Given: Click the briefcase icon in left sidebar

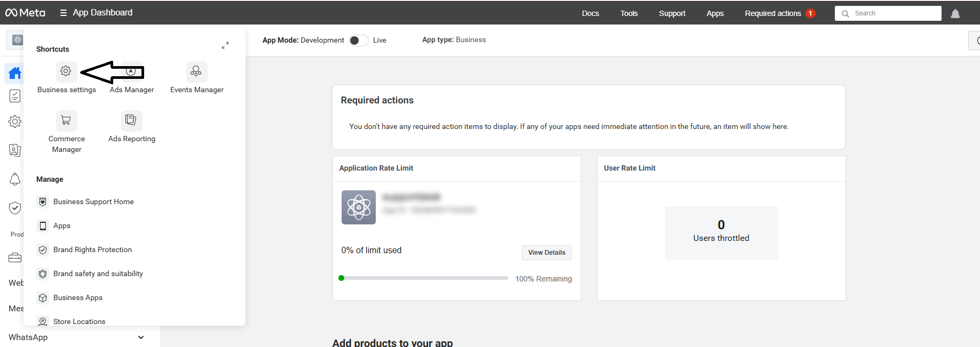Looking at the screenshot, I should 15,258.
